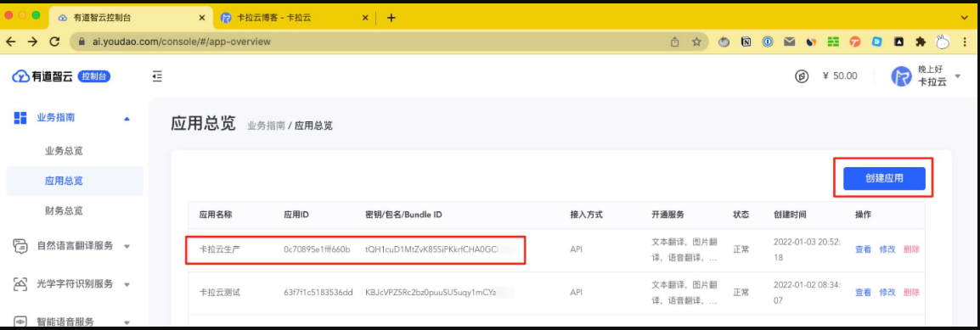The width and height of the screenshot is (980, 330).
Task: Close the 有道智云控制台 tab
Action: point(201,18)
